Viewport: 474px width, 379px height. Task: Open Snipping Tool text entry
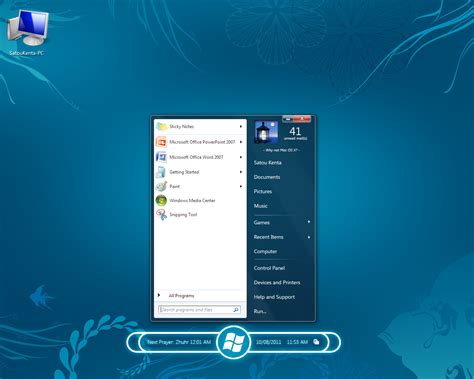pos(183,214)
